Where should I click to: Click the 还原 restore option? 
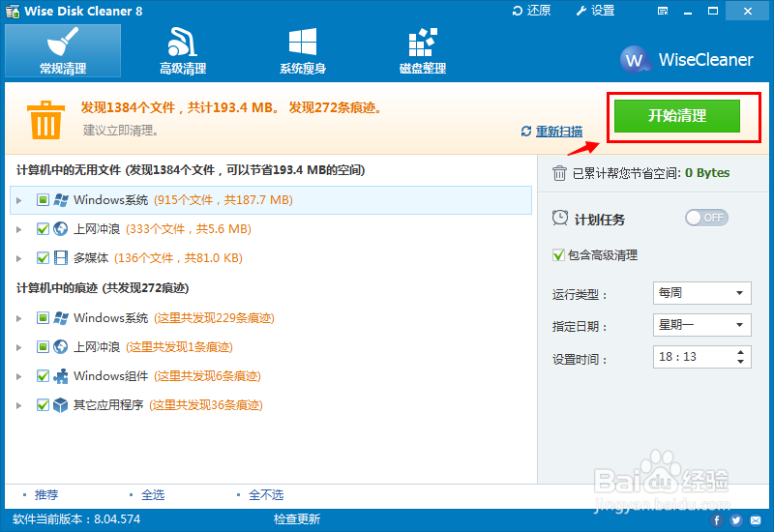tap(531, 11)
